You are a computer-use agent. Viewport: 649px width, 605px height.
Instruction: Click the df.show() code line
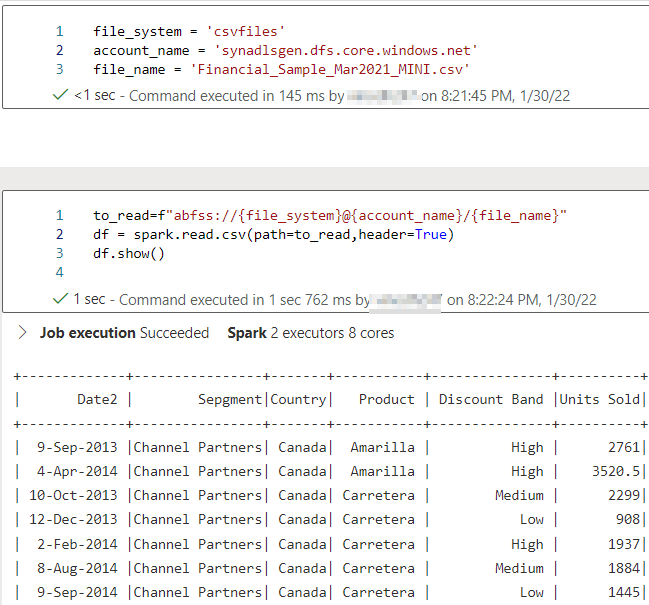tap(129, 253)
